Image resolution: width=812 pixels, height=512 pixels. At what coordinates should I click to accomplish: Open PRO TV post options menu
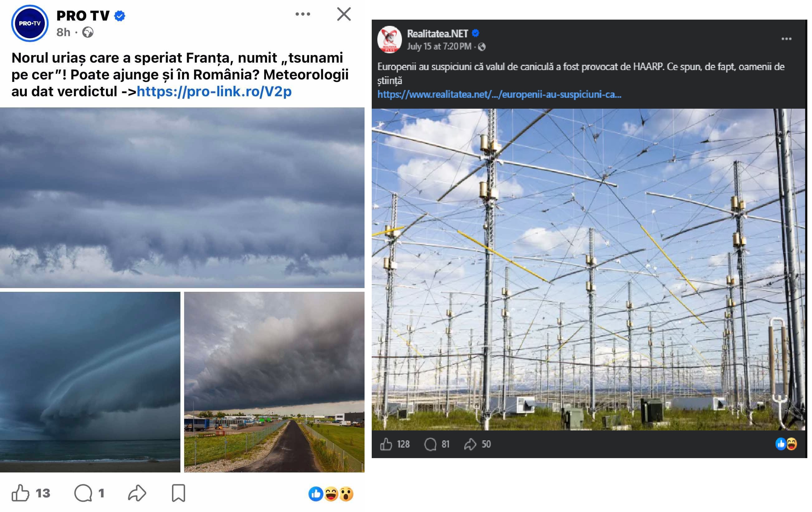pos(303,14)
